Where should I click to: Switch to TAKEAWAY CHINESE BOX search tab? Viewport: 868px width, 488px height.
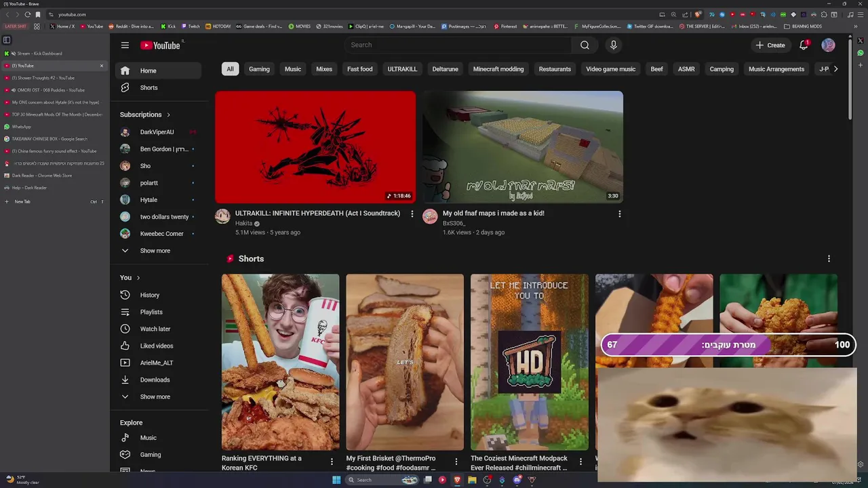54,139
